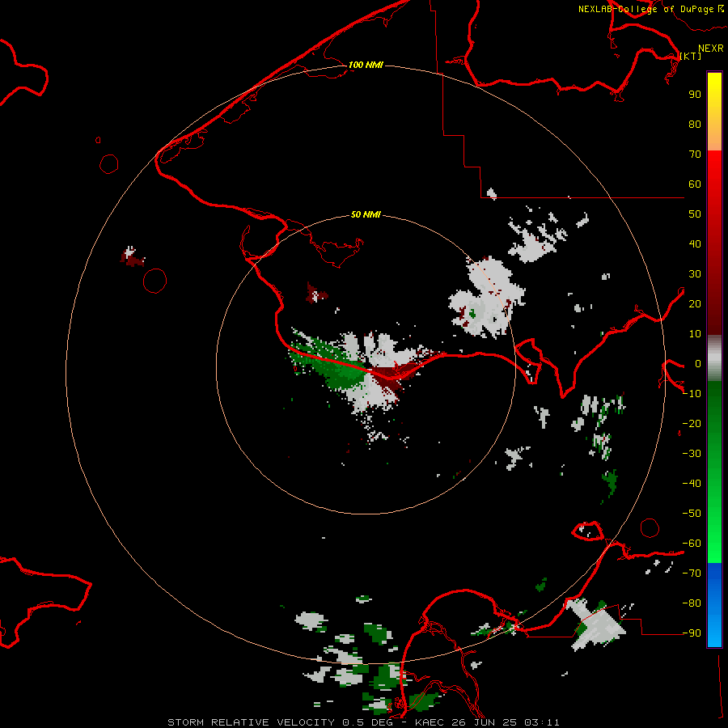Click the -50 scale label

click(x=692, y=514)
